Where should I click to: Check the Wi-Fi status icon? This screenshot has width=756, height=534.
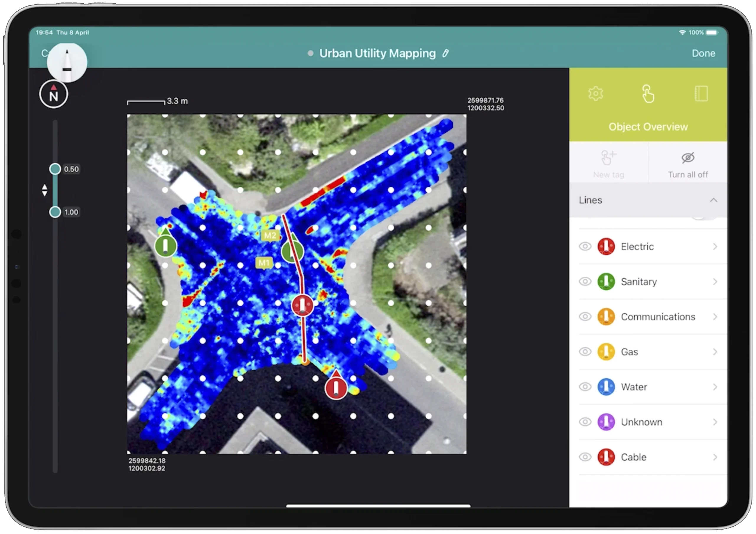(682, 32)
